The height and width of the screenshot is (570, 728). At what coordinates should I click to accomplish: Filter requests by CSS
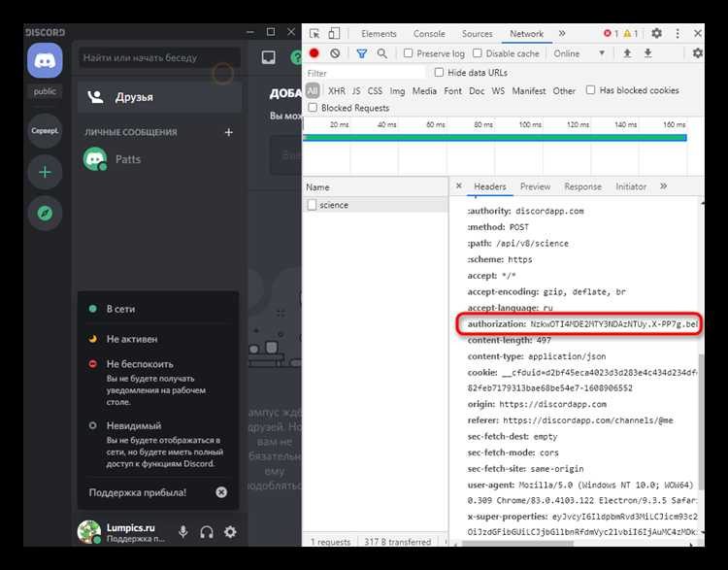click(375, 91)
